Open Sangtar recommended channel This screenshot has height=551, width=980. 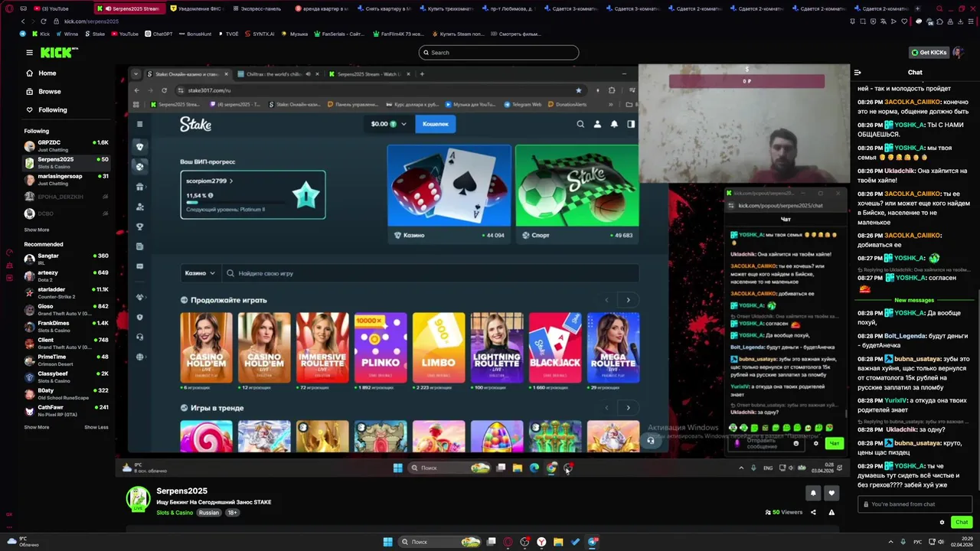click(66, 259)
